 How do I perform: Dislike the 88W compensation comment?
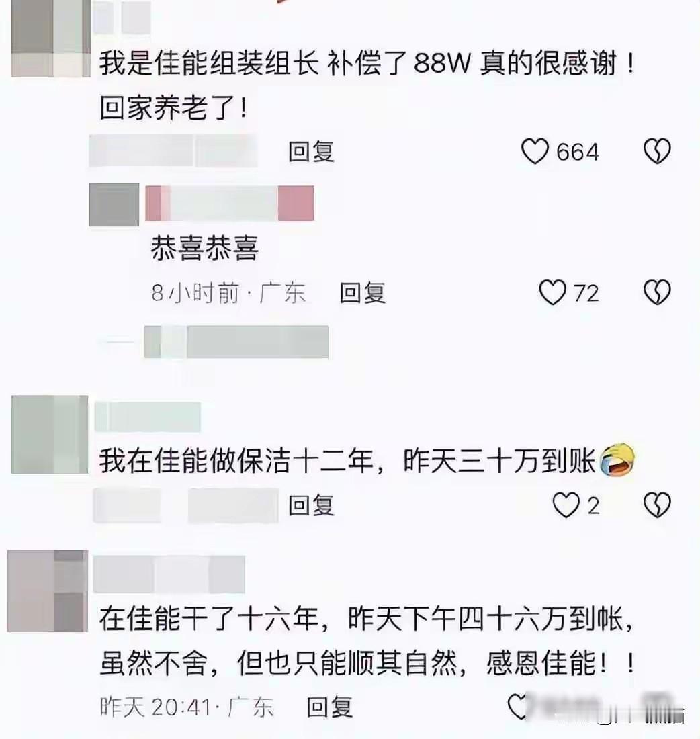[657, 151]
